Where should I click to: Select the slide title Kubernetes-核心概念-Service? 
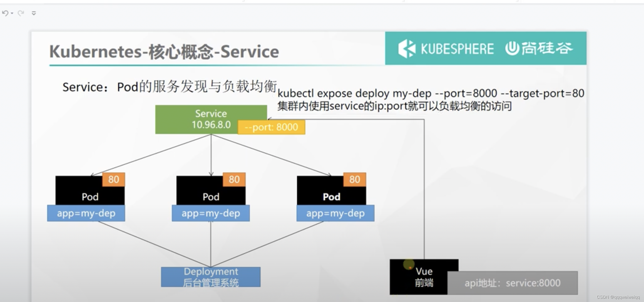(164, 52)
